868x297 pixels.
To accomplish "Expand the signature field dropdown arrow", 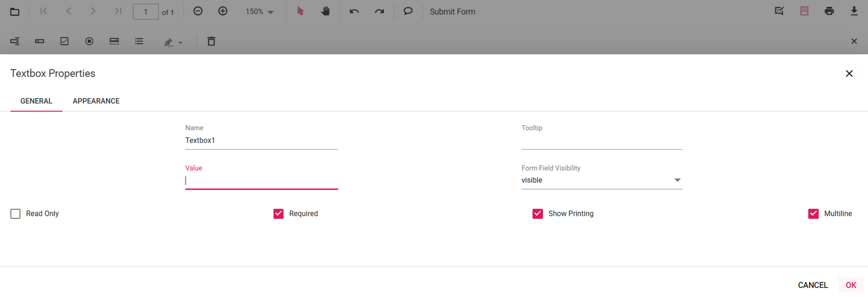I will [181, 43].
